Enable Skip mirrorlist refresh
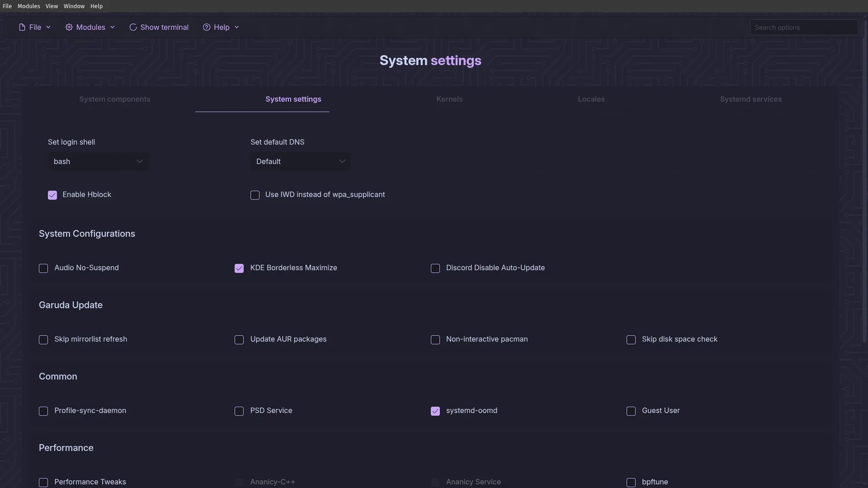 tap(43, 340)
